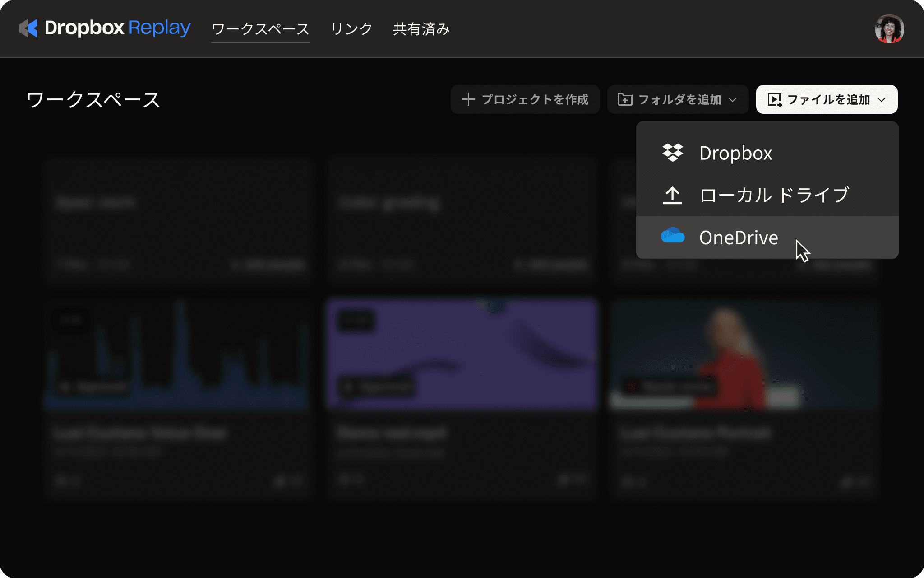Click the plus icon in プロジェクトを作成
924x578 pixels.
[x=468, y=99]
